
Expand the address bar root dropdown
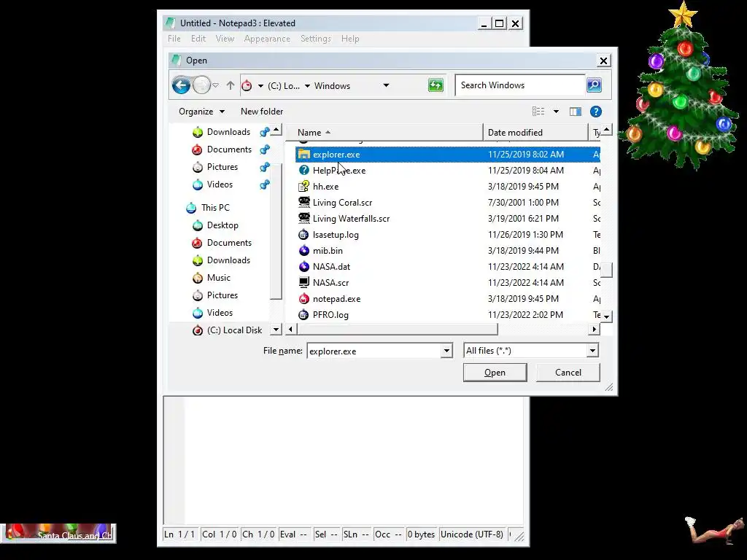[260, 86]
